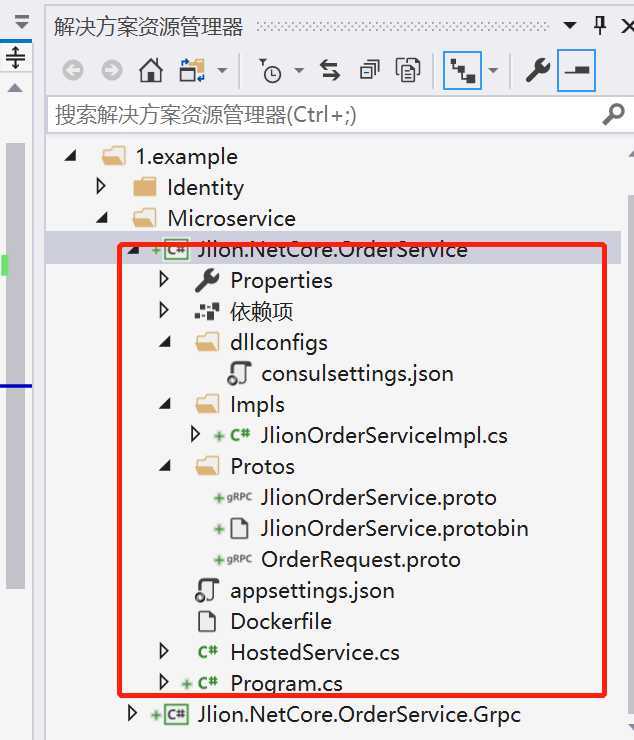Select Jlion.NetCore.OrderService.Grpc project
The width and height of the screenshot is (634, 740).
coord(359,715)
